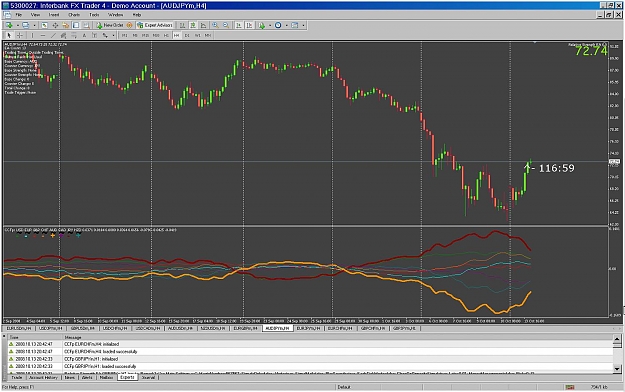
Task: Open the Mailbox terminal tab
Action: 106,377
